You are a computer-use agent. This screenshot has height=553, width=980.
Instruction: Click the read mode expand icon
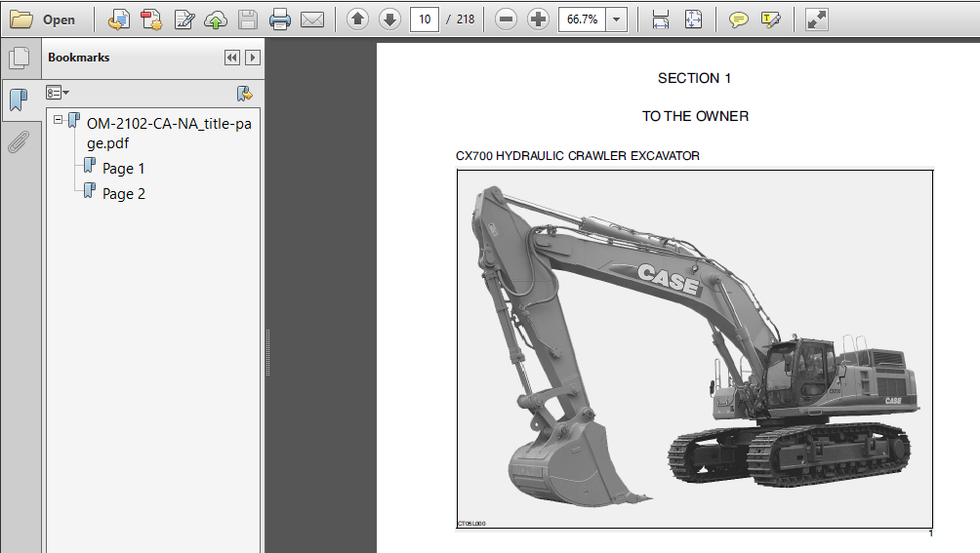click(816, 20)
